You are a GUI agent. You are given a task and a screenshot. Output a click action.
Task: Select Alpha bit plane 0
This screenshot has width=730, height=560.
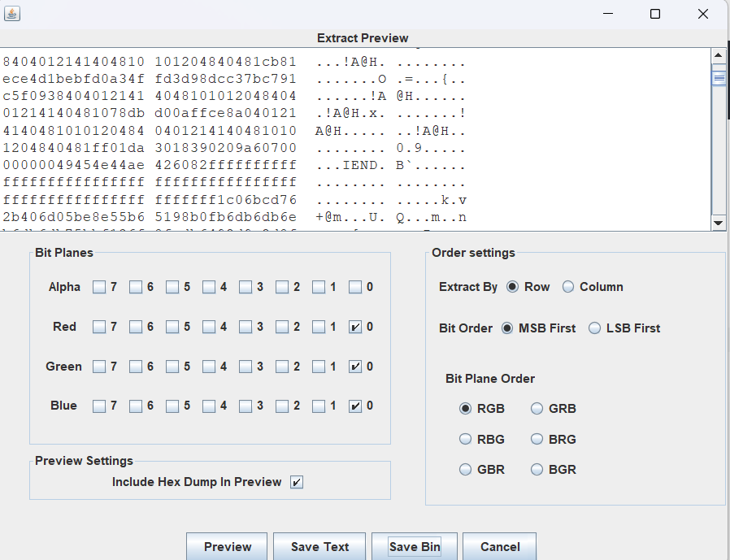click(355, 287)
